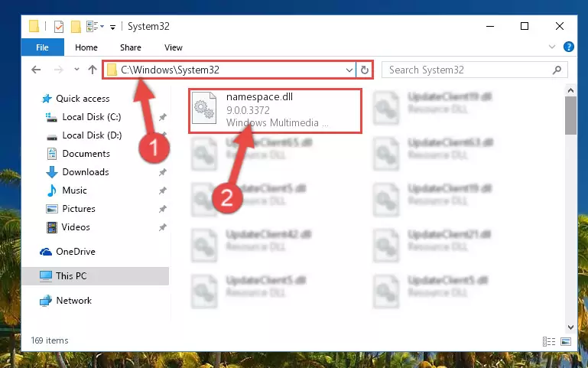
Task: Click the pin icon next to Videos
Action: (x=162, y=228)
